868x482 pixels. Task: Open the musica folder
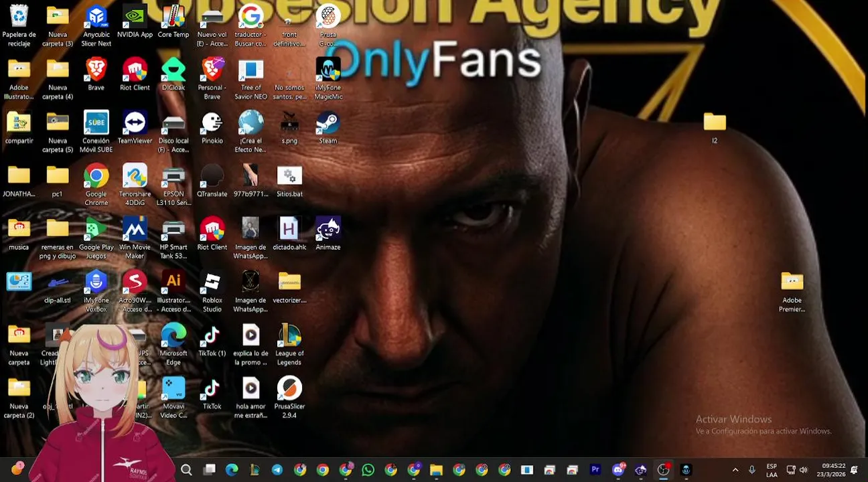coord(19,234)
